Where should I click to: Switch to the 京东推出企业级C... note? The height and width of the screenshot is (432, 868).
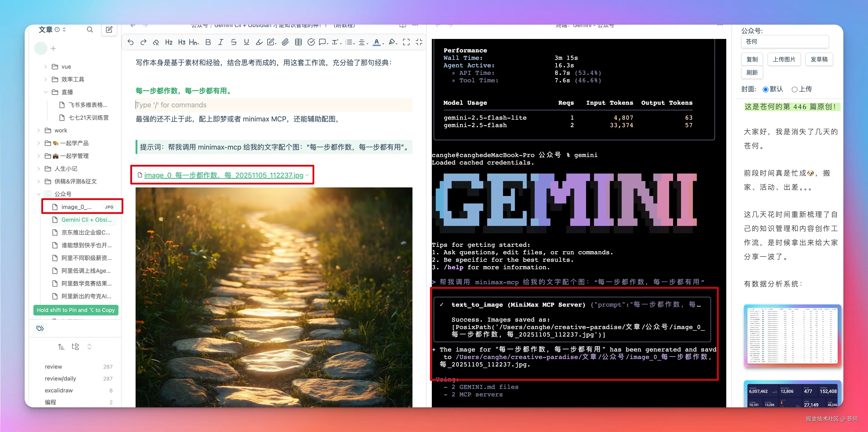86,232
